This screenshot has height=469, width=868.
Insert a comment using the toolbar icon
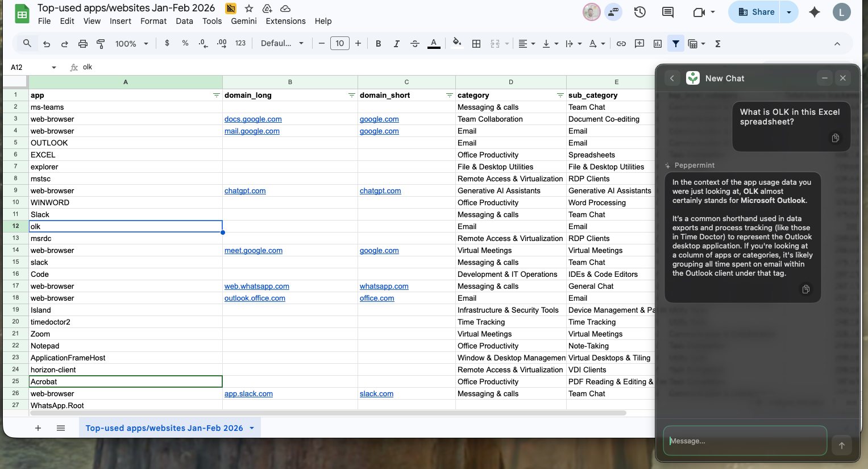[639, 43]
